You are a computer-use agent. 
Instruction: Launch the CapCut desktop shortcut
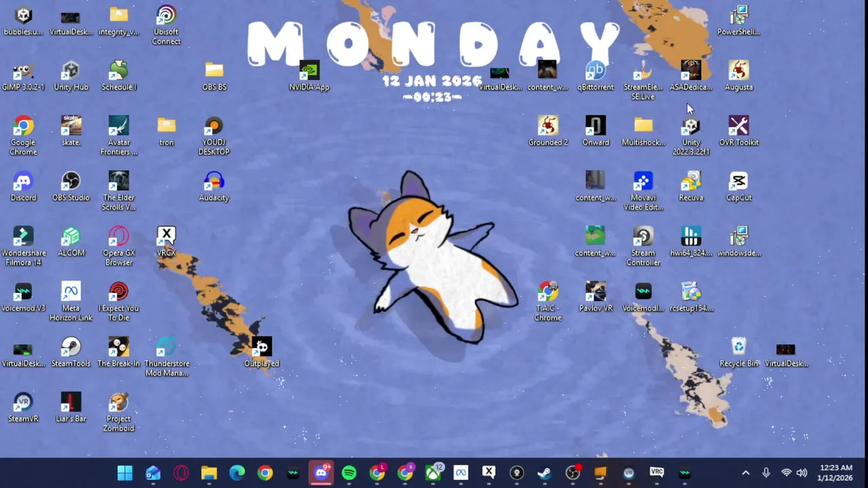[x=738, y=186]
